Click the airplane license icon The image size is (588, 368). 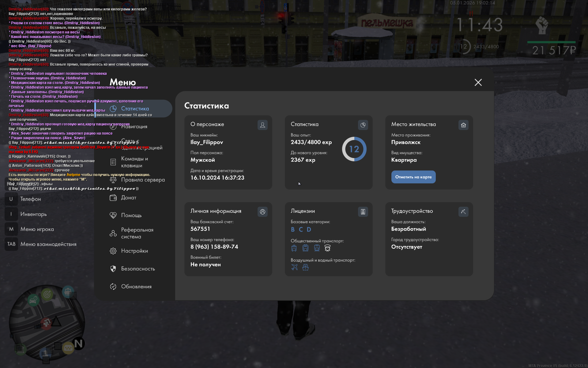click(x=294, y=267)
